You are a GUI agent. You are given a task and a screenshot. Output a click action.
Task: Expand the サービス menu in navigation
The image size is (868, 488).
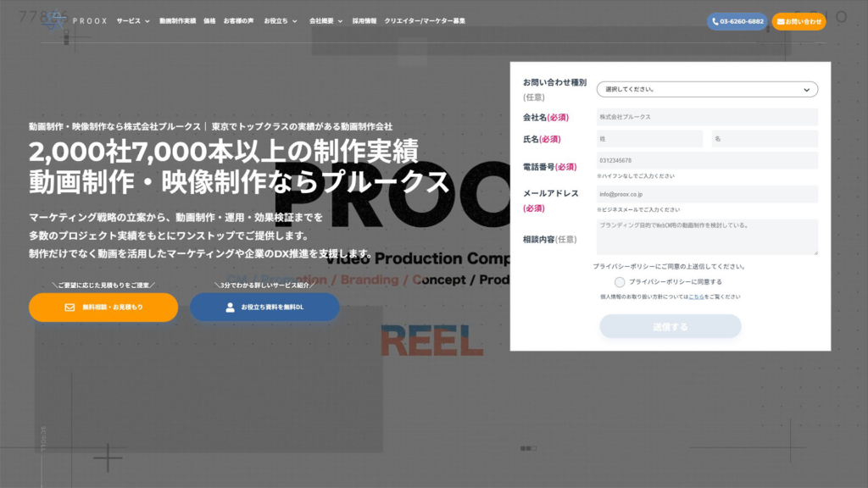133,20
